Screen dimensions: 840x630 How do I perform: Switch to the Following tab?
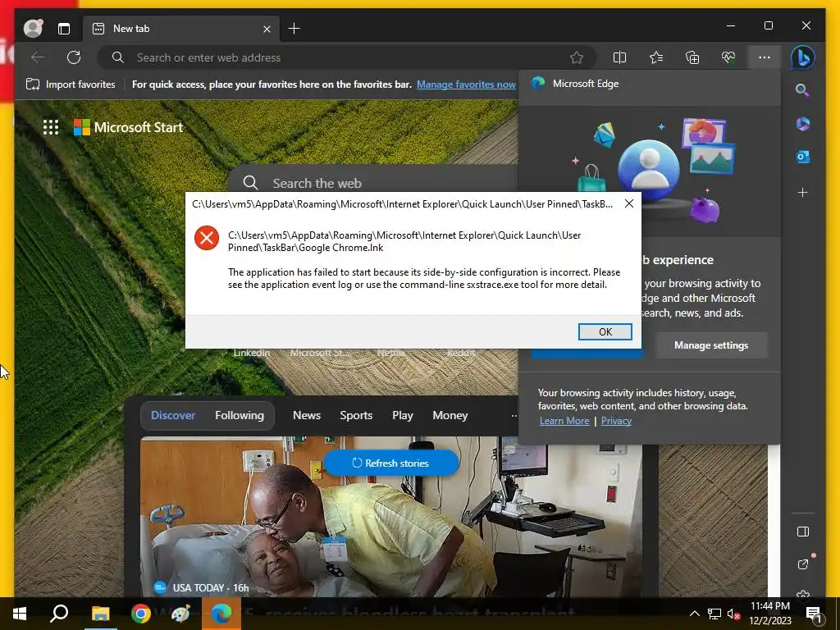240,415
